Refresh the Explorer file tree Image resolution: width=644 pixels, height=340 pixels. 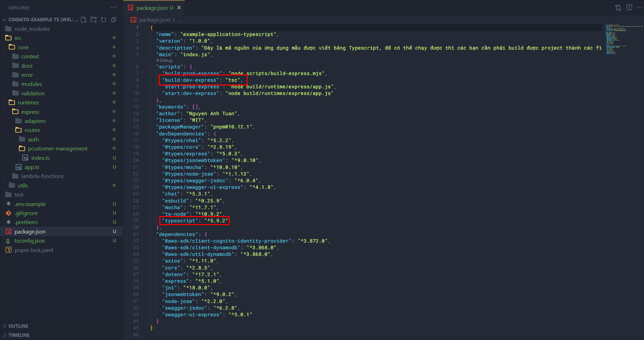[104, 20]
